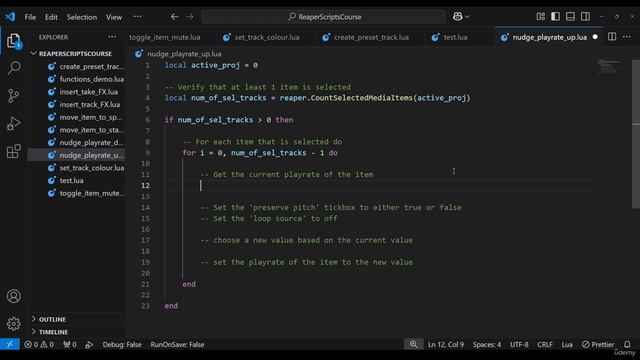Open the remote window indicator

(10, 344)
